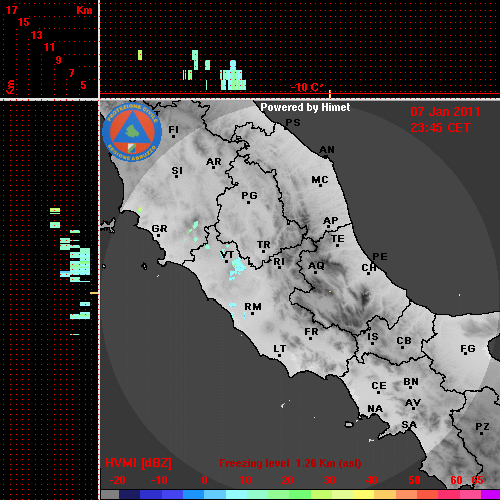Select the RI city label on map
Image resolution: width=500 pixels, height=500 pixels.
279,262
